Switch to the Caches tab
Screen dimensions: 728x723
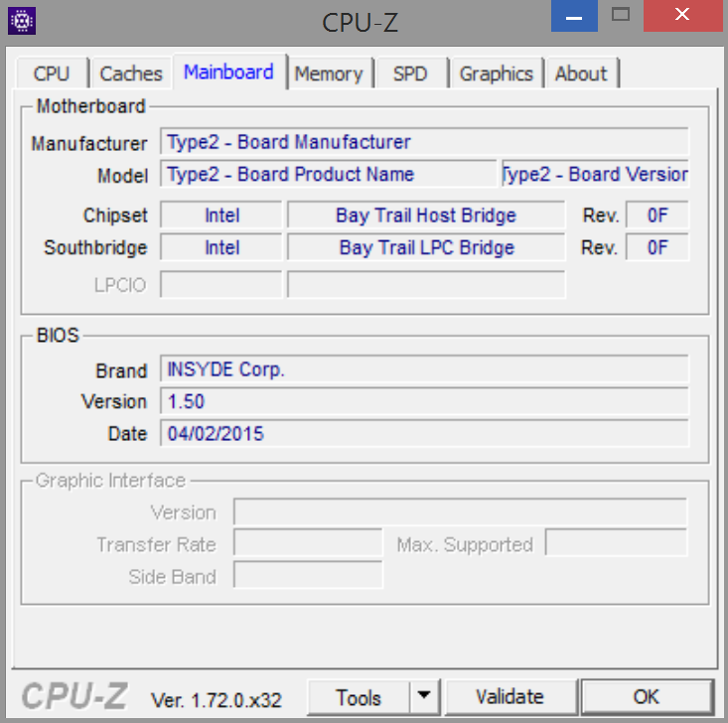click(x=131, y=73)
